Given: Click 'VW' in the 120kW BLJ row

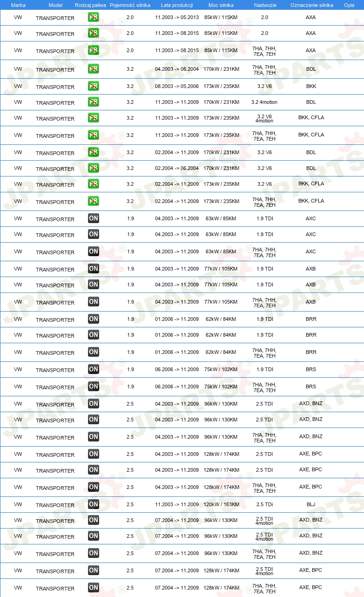Looking at the screenshot, I should coord(18,504).
